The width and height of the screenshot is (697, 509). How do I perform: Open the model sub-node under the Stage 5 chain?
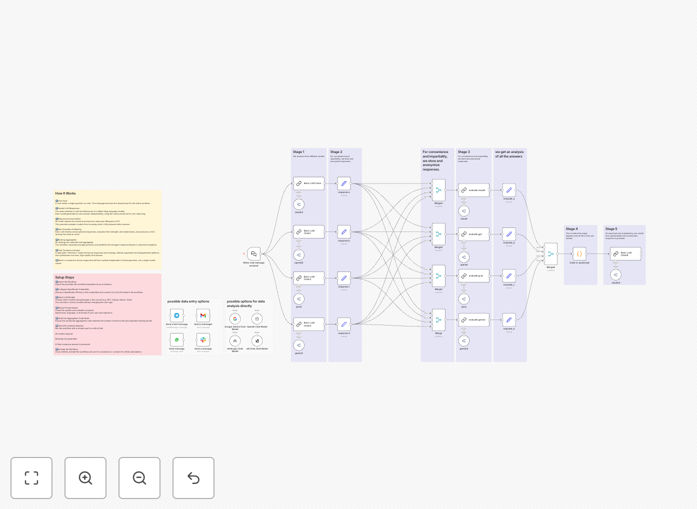(616, 275)
